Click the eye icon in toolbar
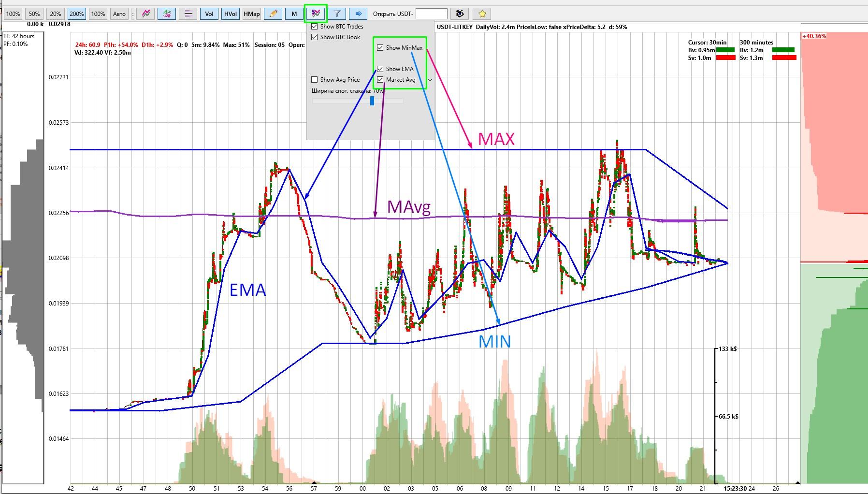Viewport: 868px width, 494px height. pos(460,14)
